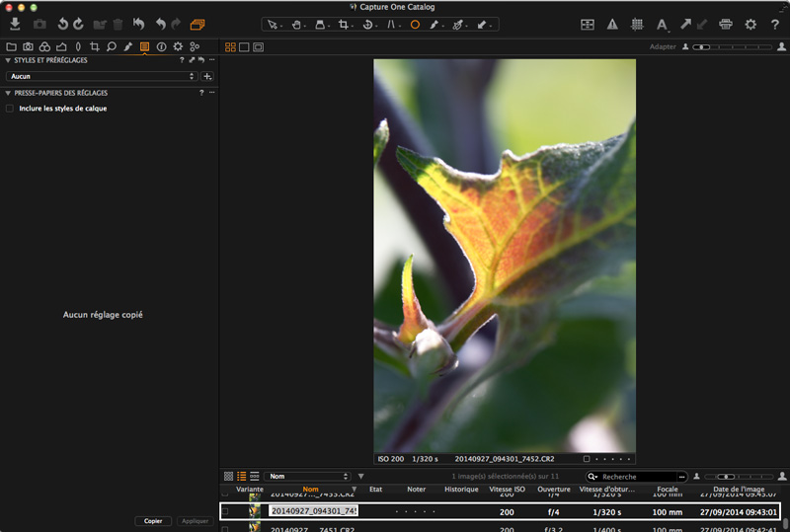Open the '...' menu of the Presse-papiers panel

[x=212, y=93]
